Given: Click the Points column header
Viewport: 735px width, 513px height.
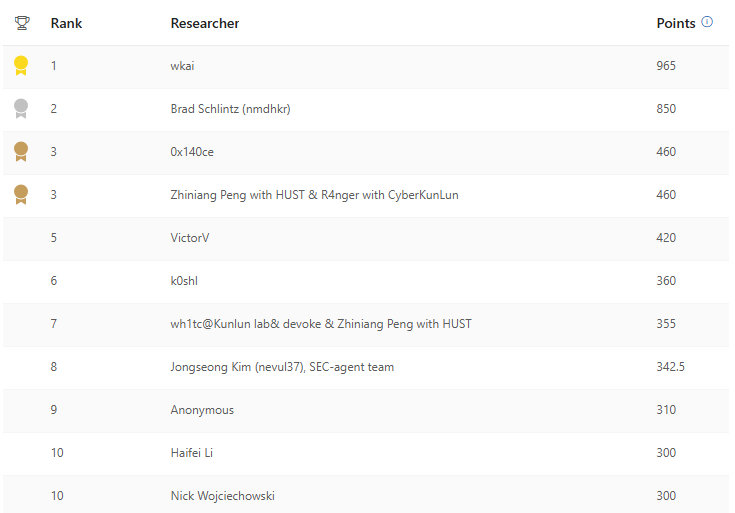Looking at the screenshot, I should (675, 23).
